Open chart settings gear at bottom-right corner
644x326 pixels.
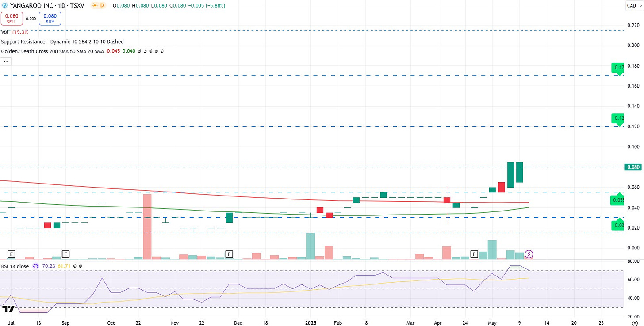coord(635,323)
